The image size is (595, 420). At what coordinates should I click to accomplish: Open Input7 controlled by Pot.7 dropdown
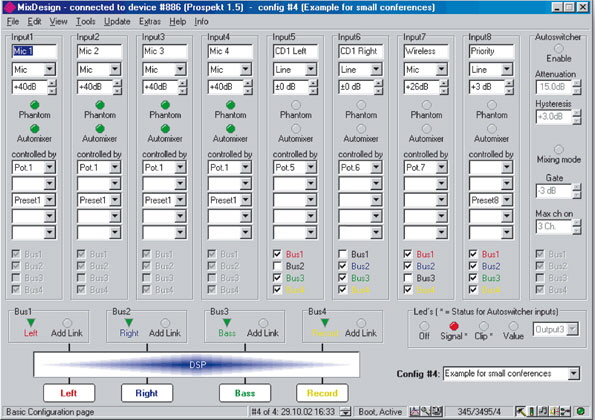(441, 167)
